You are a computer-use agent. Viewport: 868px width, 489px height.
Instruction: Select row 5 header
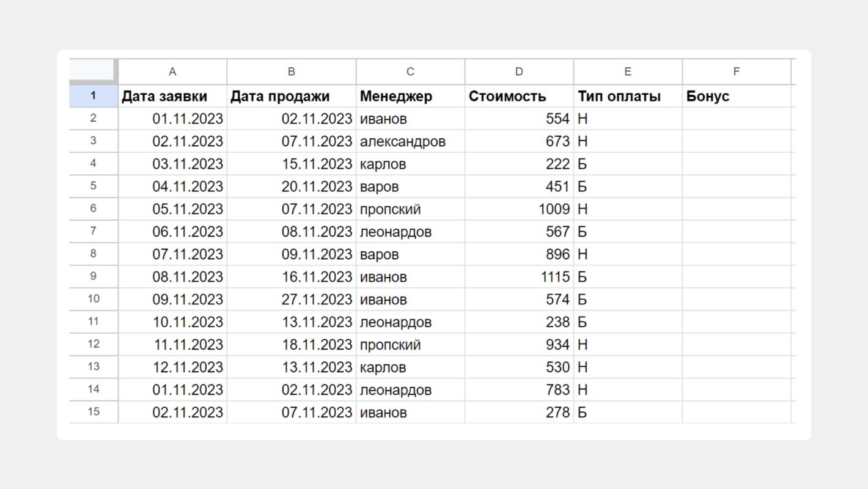[94, 186]
